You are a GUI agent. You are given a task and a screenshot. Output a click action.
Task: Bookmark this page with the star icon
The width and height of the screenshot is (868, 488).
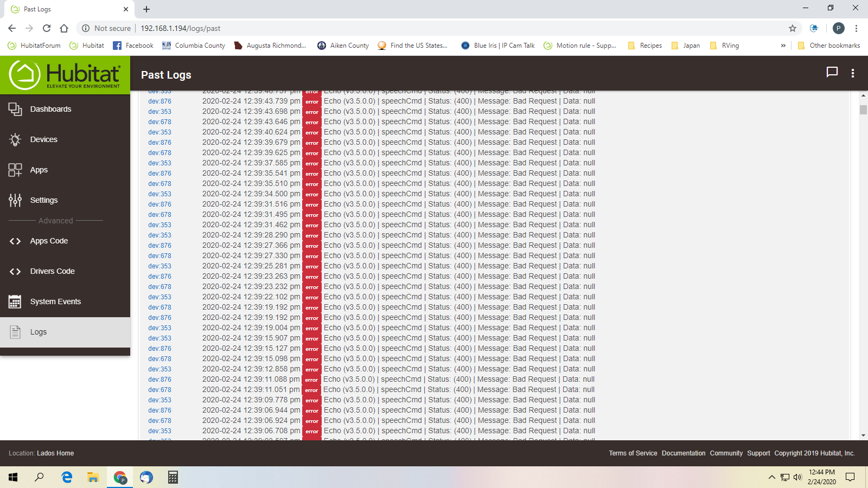(793, 28)
